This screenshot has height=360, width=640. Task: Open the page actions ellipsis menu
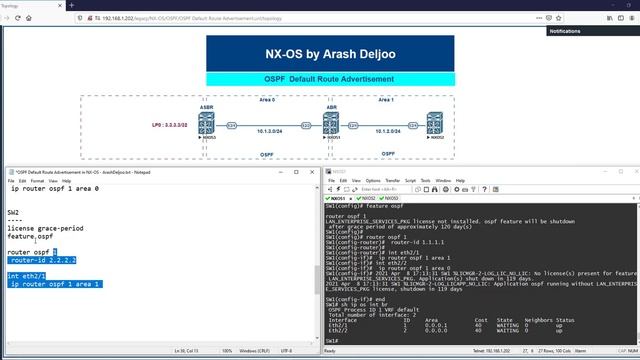[539, 18]
